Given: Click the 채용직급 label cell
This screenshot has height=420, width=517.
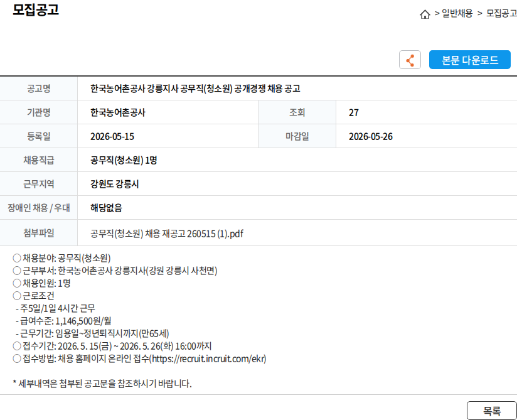Looking at the screenshot, I should coord(38,160).
